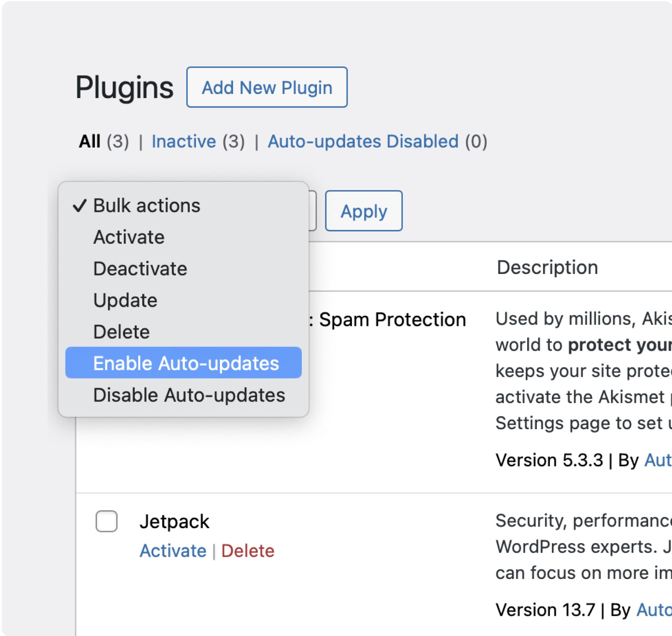
Task: Click the Add New Plugin button
Action: [267, 87]
